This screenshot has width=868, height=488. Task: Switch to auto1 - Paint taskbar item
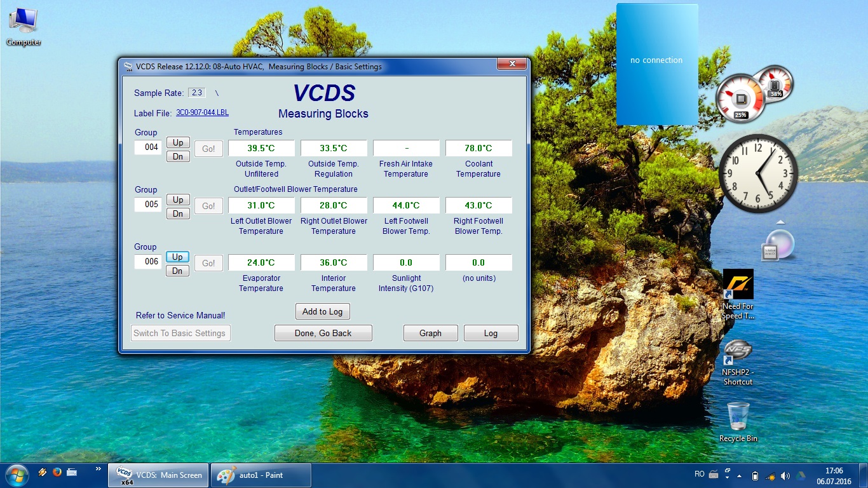261,475
